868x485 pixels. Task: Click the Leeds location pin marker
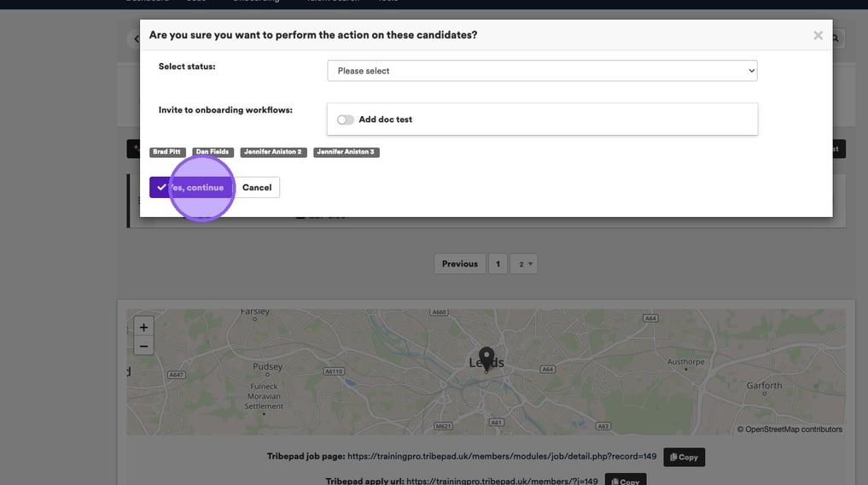point(486,358)
